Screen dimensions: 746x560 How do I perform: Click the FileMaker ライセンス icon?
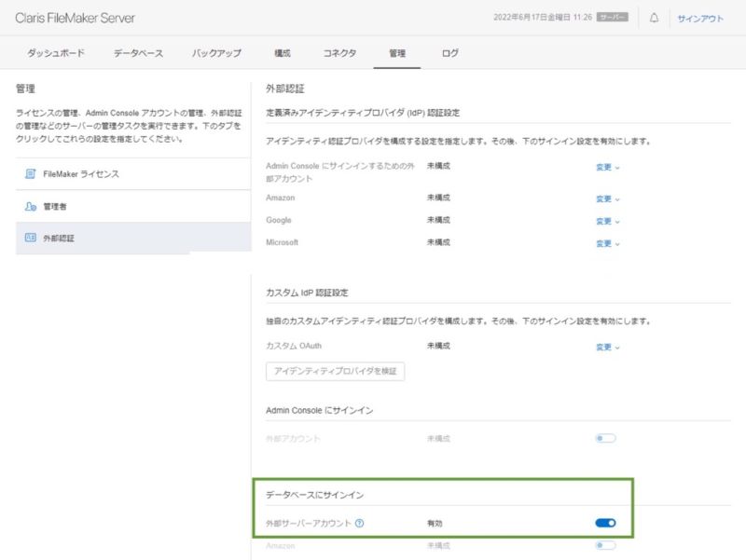point(31,174)
